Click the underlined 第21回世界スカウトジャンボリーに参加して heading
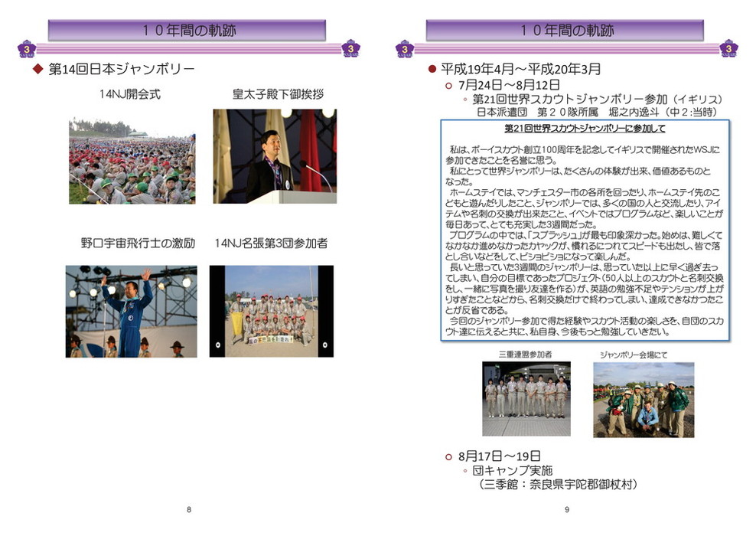 click(x=585, y=128)
